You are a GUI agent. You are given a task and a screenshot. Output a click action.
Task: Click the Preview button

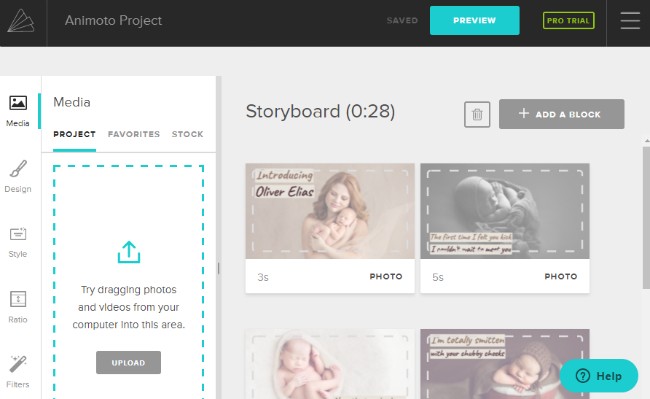(474, 20)
